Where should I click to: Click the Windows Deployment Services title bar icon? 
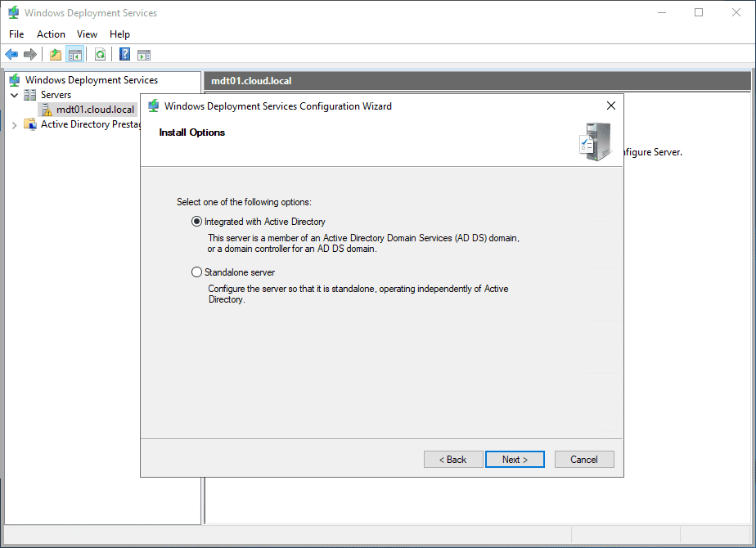(14, 12)
